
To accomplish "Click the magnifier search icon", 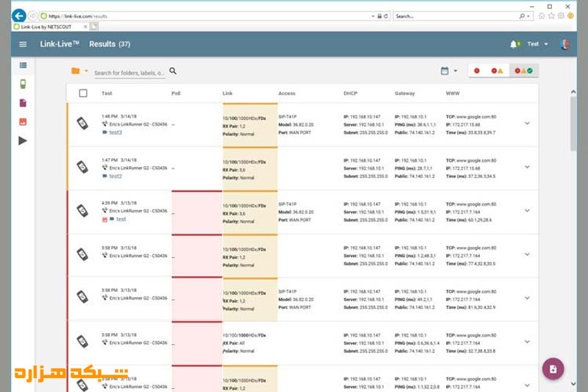I will [173, 71].
